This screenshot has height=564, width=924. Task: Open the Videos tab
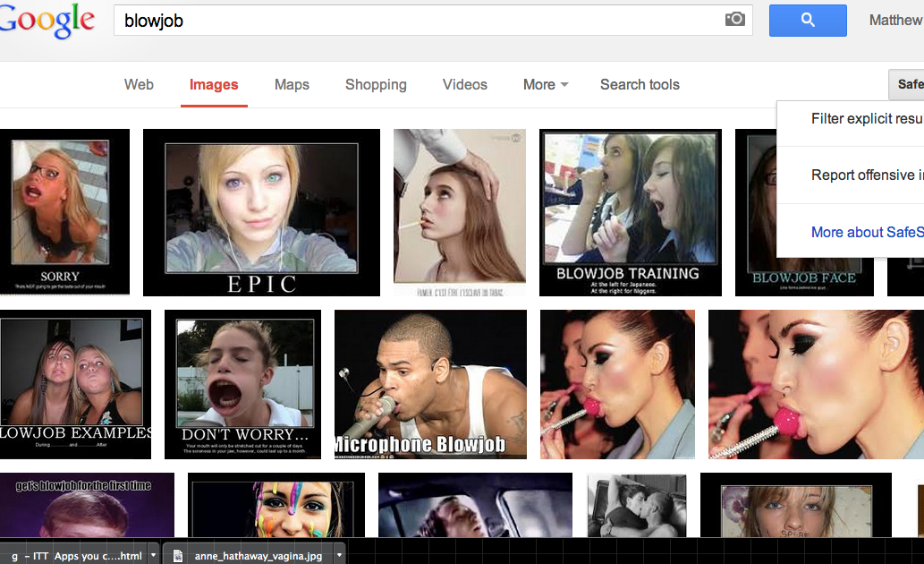point(465,85)
